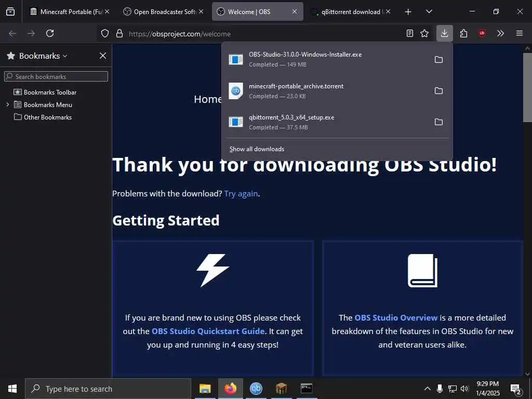Screen dimensions: 532x399
Task: Open the Firefox application menu
Action: 520,33
